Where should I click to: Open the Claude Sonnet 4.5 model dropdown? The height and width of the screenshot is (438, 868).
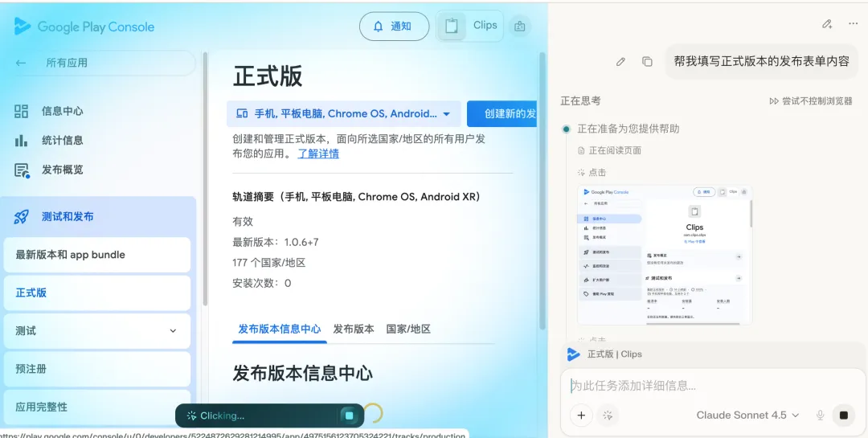click(748, 415)
